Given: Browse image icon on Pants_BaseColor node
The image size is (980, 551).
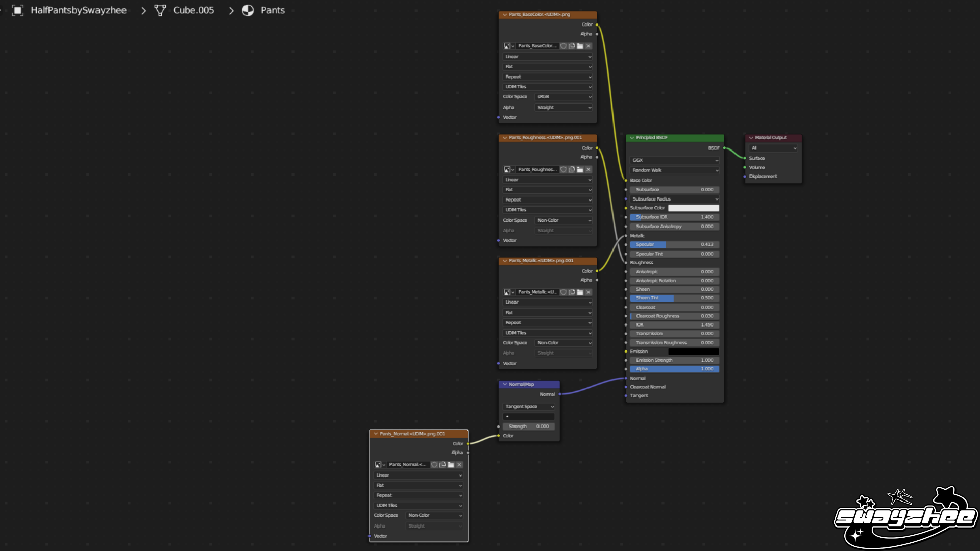Looking at the screenshot, I should coord(509,46).
